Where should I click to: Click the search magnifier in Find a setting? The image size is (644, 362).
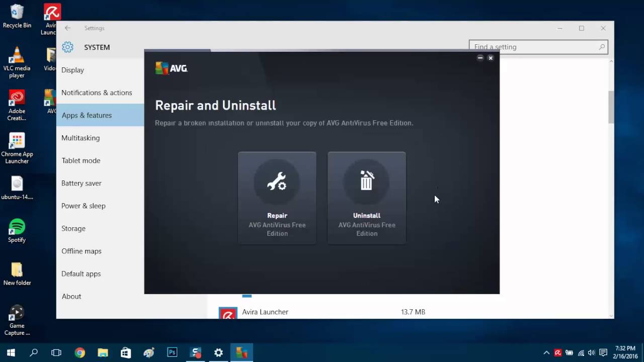[x=602, y=47]
